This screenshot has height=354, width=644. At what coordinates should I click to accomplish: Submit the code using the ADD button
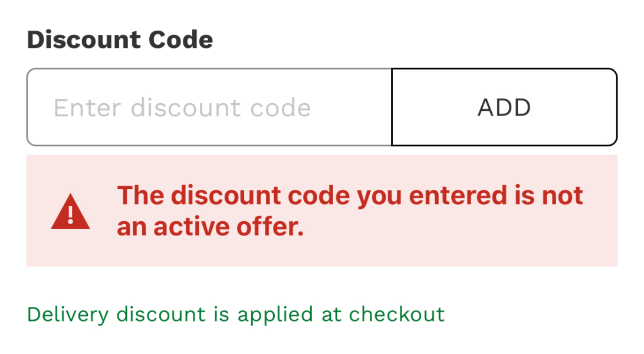click(504, 107)
